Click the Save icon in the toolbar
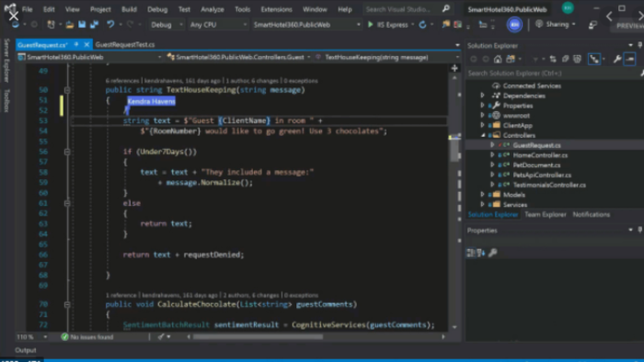The image size is (644, 362). [82, 25]
